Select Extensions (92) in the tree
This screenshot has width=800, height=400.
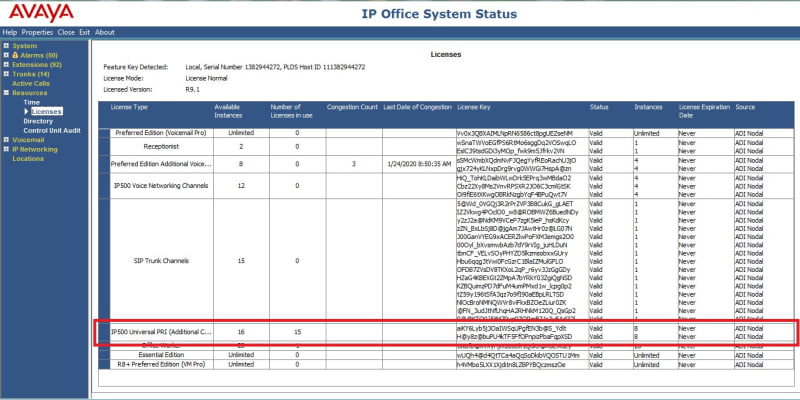pos(37,65)
